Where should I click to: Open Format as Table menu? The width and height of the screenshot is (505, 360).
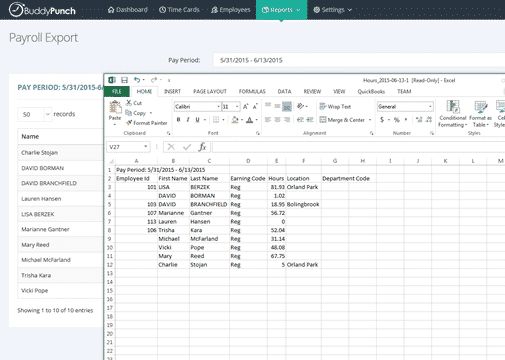coord(480,114)
